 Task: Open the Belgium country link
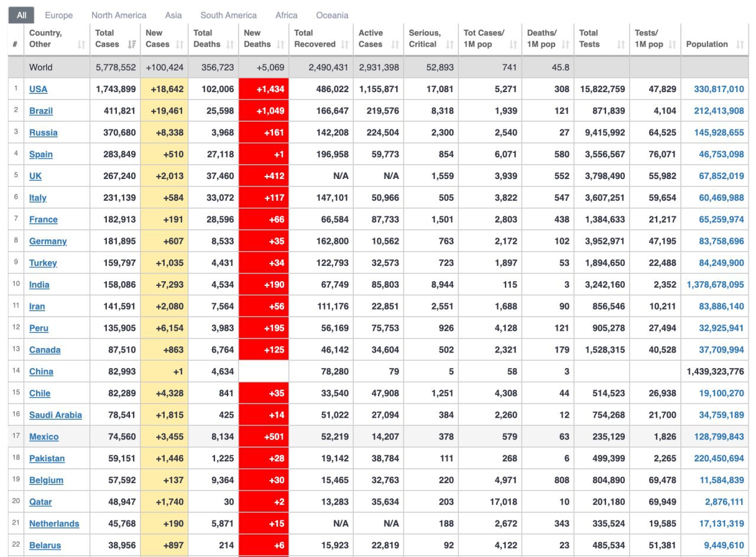46,480
